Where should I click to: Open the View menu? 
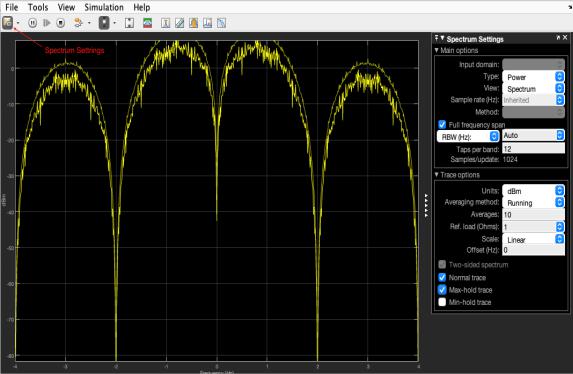[x=66, y=7]
